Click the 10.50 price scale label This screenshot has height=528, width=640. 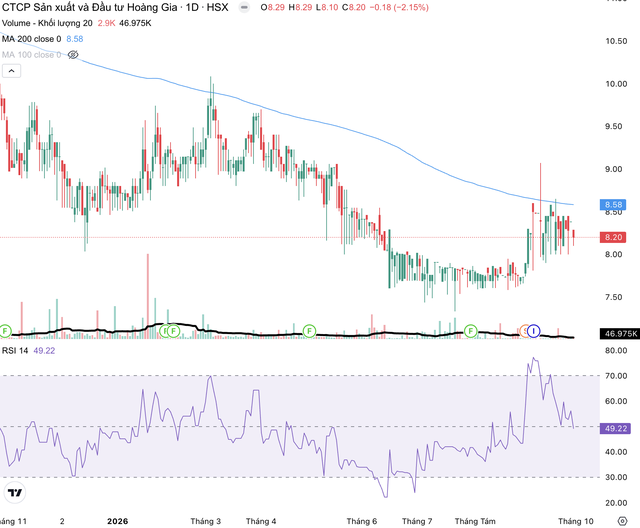616,41
